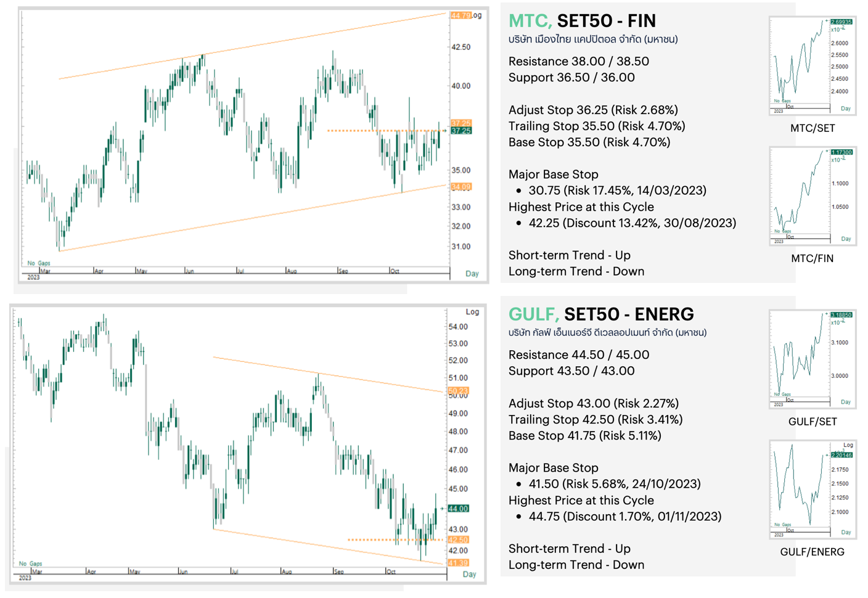Click '30.75 (Risk 17.45%, 14/03/2023)' bullet
Image resolution: width=868 pixels, height=598 pixels.
tap(617, 190)
